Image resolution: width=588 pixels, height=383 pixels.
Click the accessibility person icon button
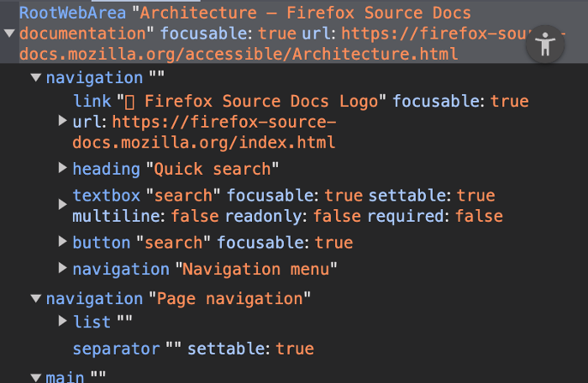[545, 45]
